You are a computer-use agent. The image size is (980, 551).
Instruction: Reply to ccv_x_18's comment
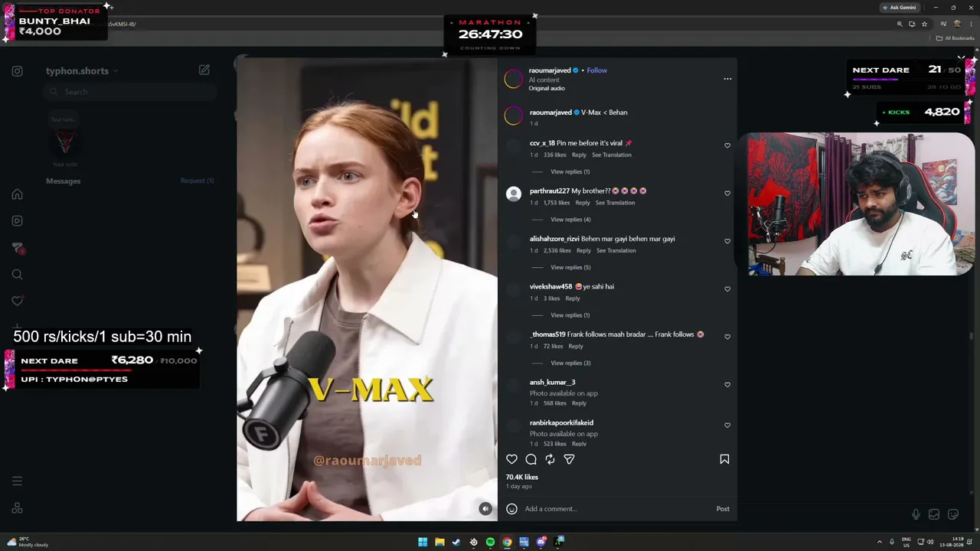click(x=579, y=155)
